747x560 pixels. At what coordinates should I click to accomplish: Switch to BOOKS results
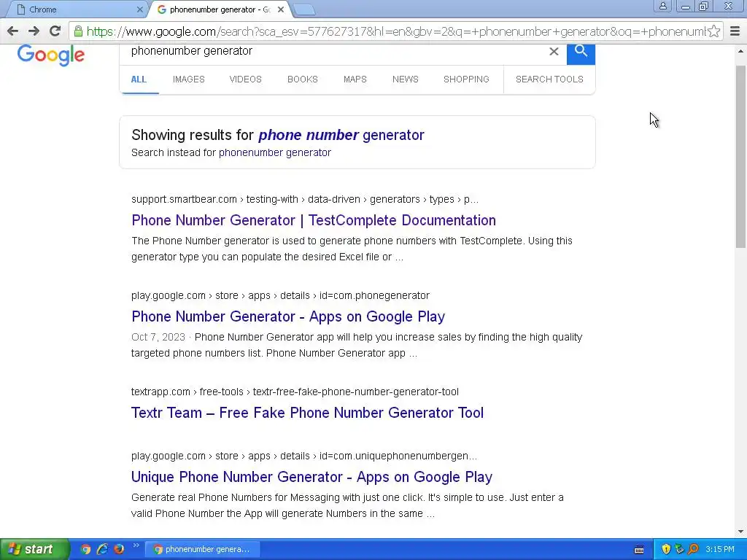(x=303, y=79)
